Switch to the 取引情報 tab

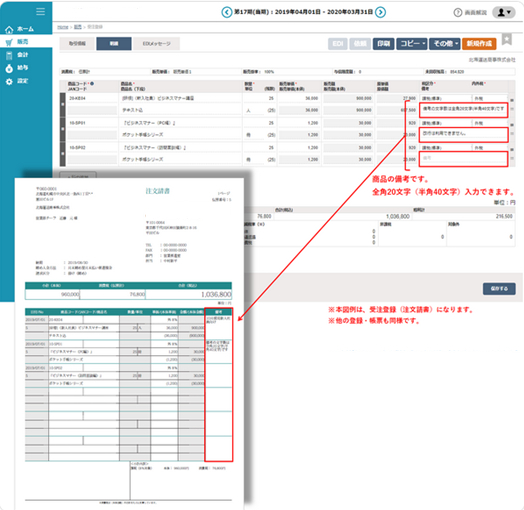click(x=77, y=44)
